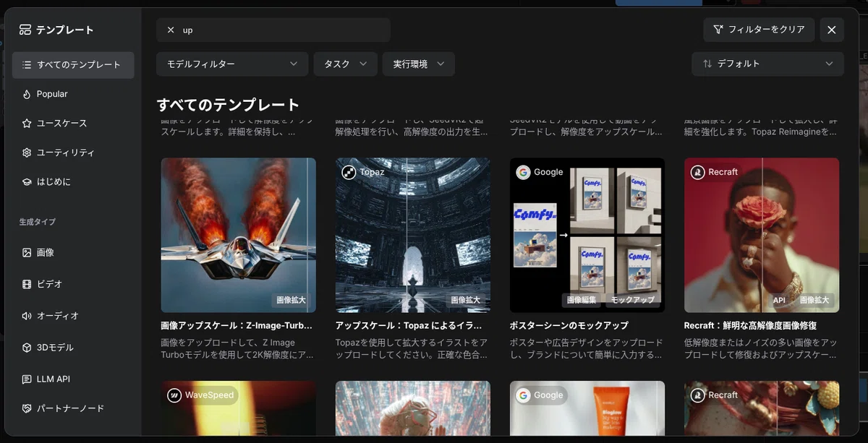Open the LLM API category
The height and width of the screenshot is (443, 868).
coord(73,379)
